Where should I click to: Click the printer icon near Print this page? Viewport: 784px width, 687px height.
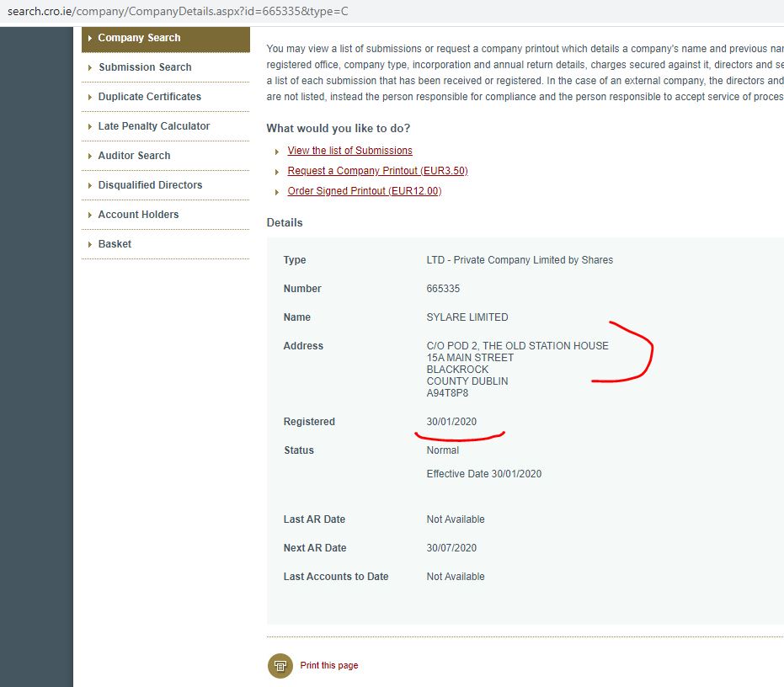pos(280,665)
